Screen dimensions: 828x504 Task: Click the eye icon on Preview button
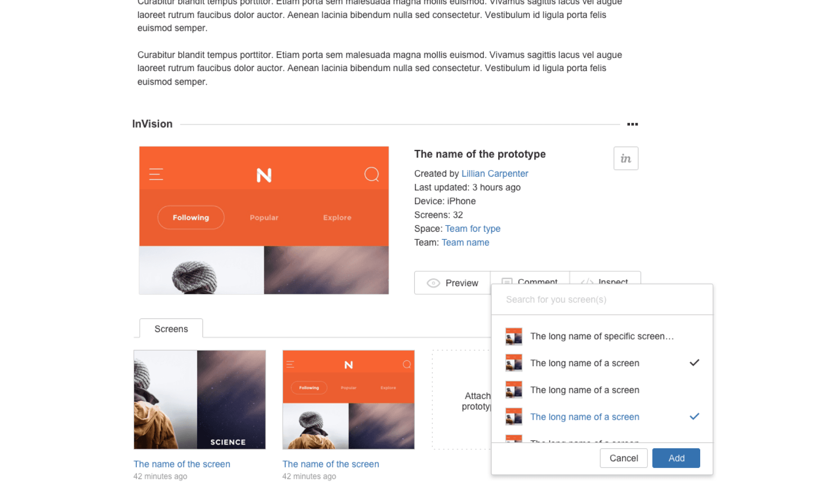[433, 283]
